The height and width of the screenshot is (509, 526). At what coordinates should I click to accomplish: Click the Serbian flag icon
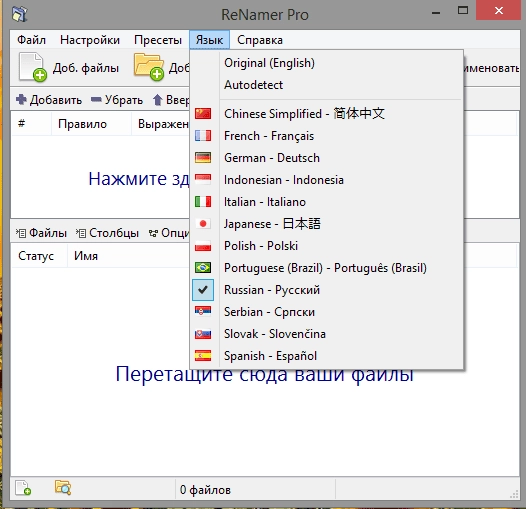(203, 311)
